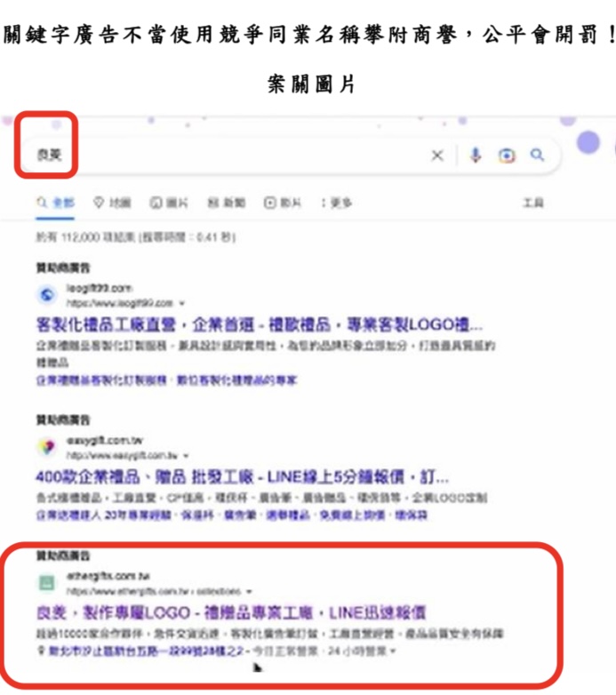Open the round purple account avatar

588,143
